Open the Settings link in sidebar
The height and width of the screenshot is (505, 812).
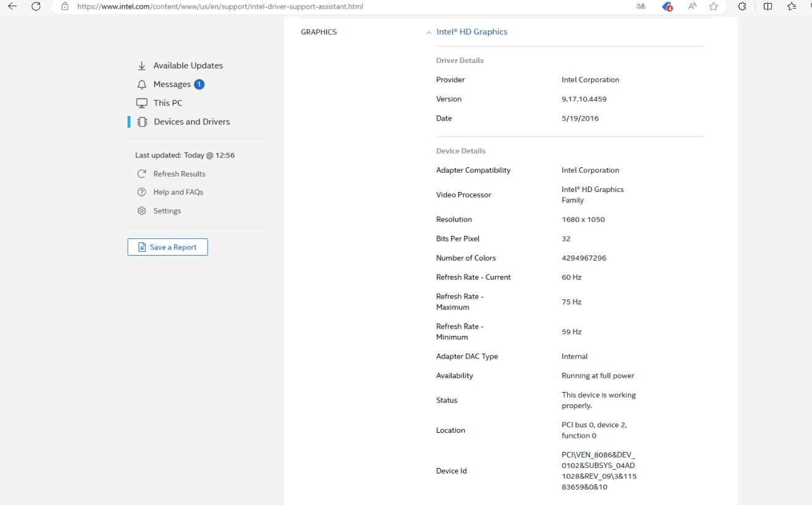coord(167,211)
